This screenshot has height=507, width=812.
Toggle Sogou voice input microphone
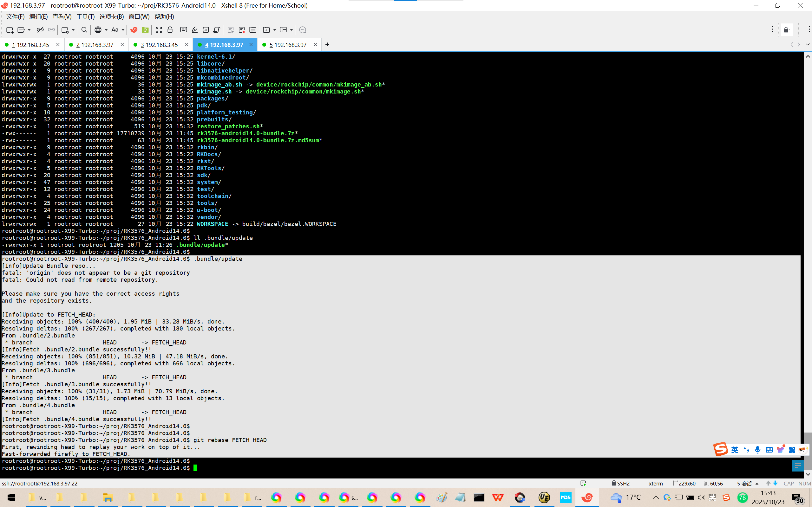coord(757,450)
